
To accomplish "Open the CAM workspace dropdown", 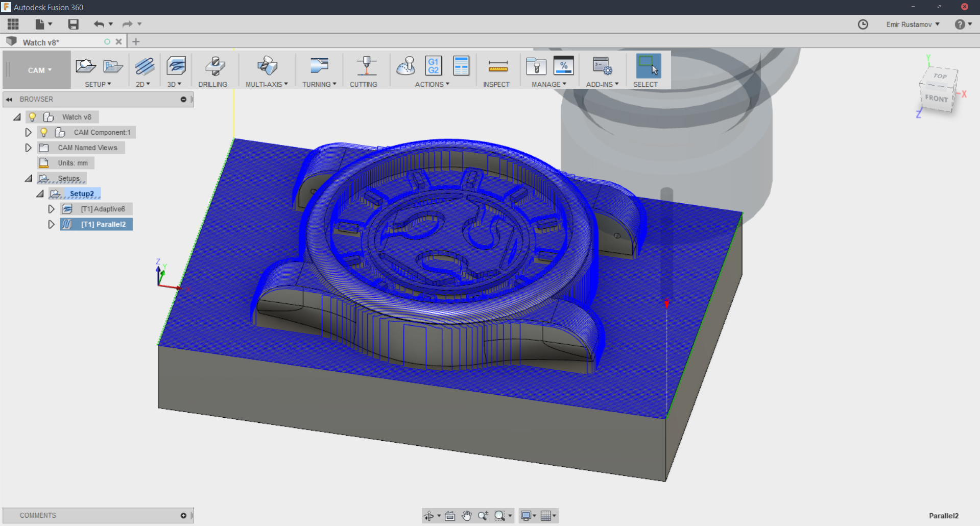I will pyautogui.click(x=39, y=70).
